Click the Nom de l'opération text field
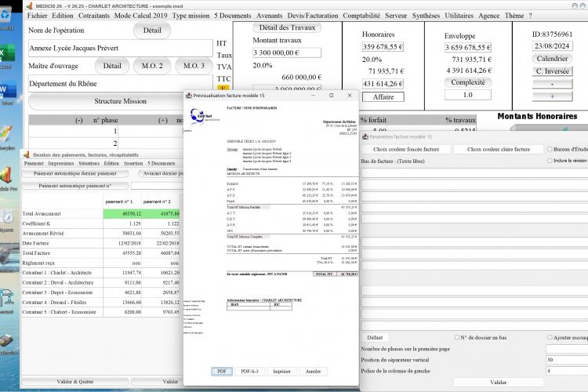The height and width of the screenshot is (392, 588). coord(121,49)
